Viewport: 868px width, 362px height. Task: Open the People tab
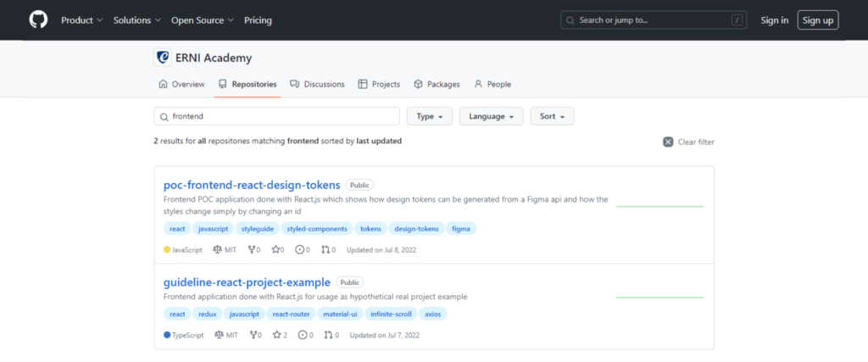(492, 84)
